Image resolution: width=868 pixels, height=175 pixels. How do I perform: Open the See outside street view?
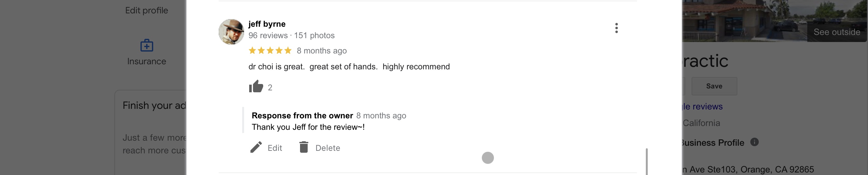pos(837,32)
